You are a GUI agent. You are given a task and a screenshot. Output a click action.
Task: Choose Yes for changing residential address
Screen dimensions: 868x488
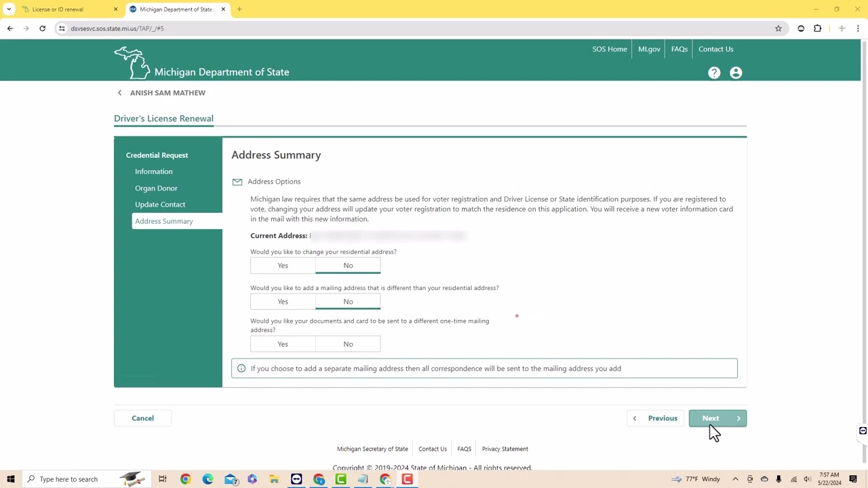coord(283,266)
